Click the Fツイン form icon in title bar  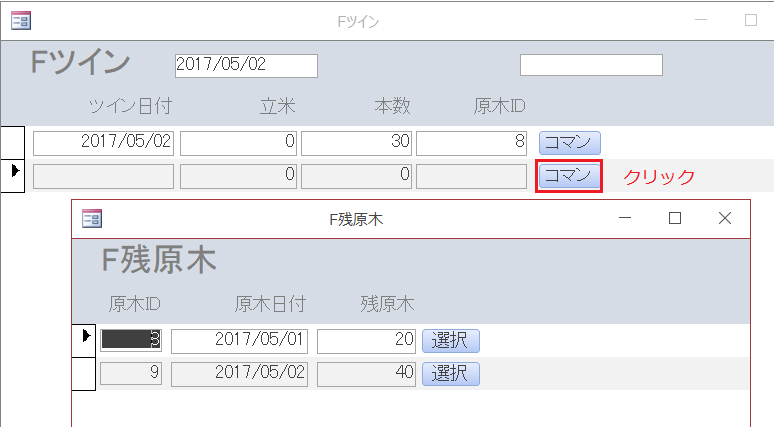(x=20, y=20)
